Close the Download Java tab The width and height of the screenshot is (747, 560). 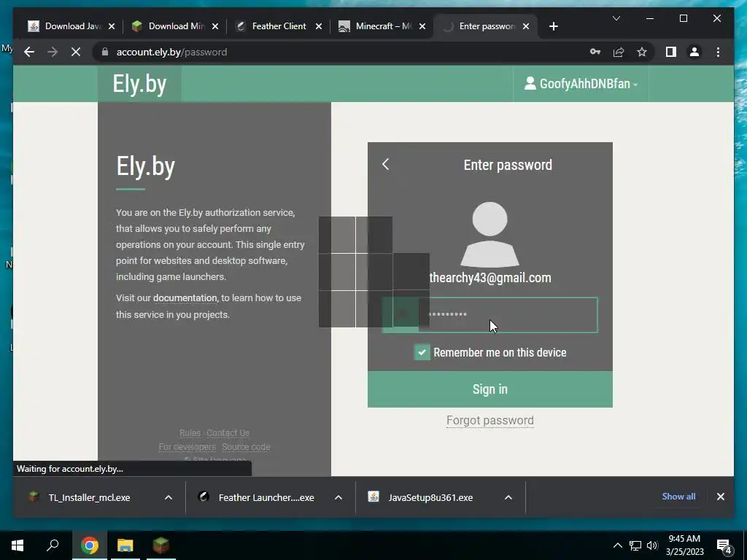pyautogui.click(x=112, y=26)
